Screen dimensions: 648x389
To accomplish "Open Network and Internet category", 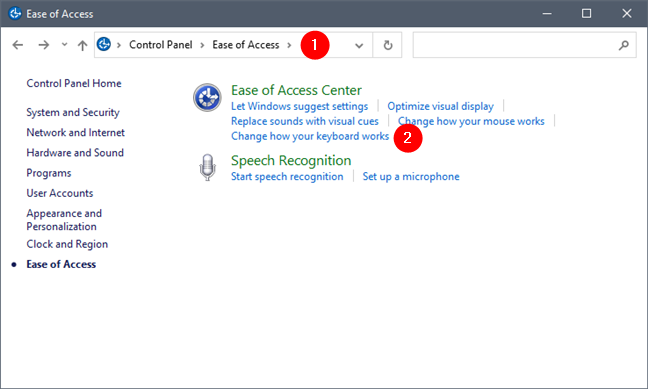I will (75, 132).
